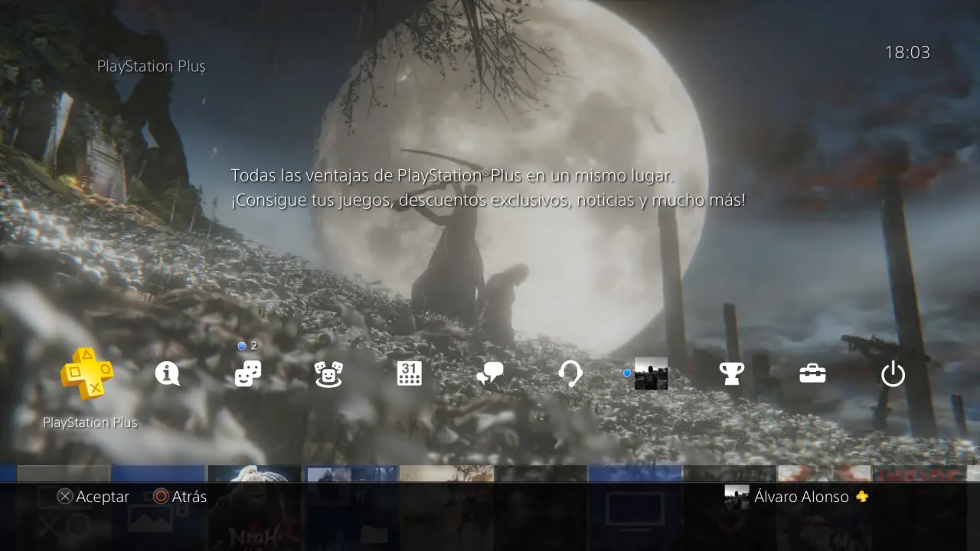Open the Messages speech bubbles icon
This screenshot has width=980, height=551.
[490, 373]
